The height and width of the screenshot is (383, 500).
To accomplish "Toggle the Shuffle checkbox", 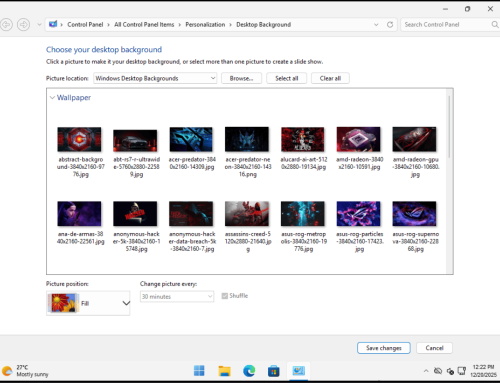I will [x=225, y=296].
